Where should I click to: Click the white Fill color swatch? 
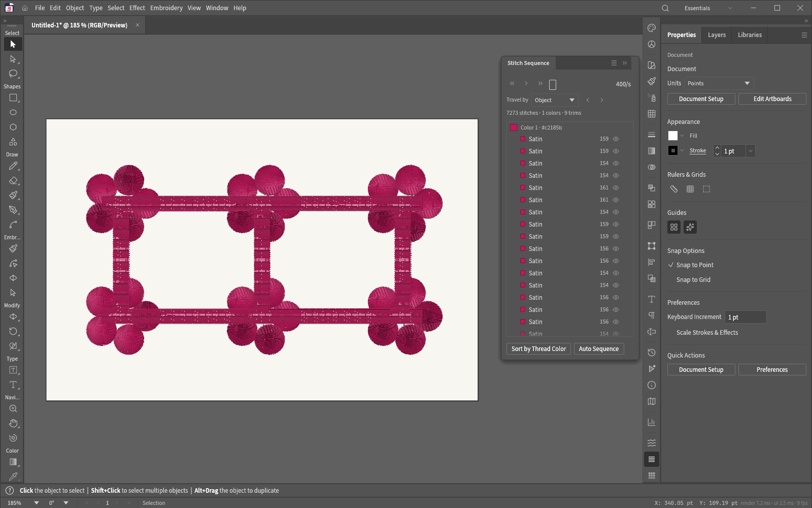coord(673,136)
